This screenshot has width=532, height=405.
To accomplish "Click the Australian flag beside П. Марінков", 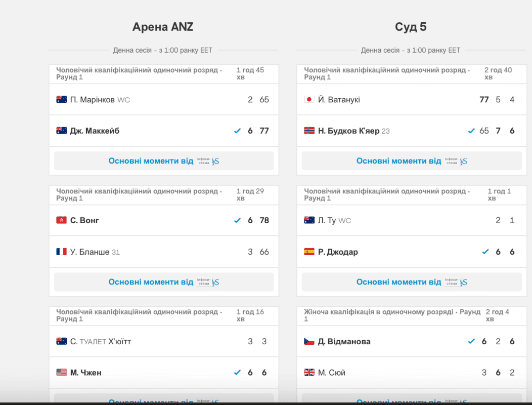I will point(62,100).
